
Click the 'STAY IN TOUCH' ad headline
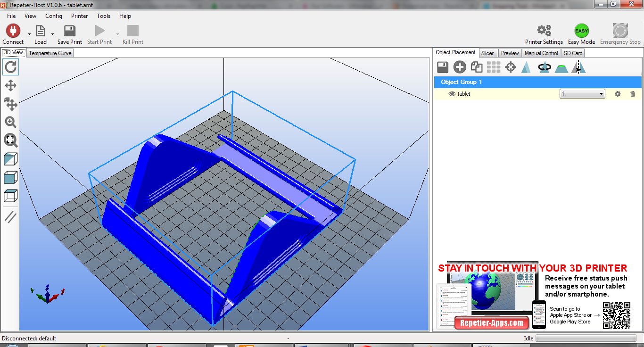[533, 268]
